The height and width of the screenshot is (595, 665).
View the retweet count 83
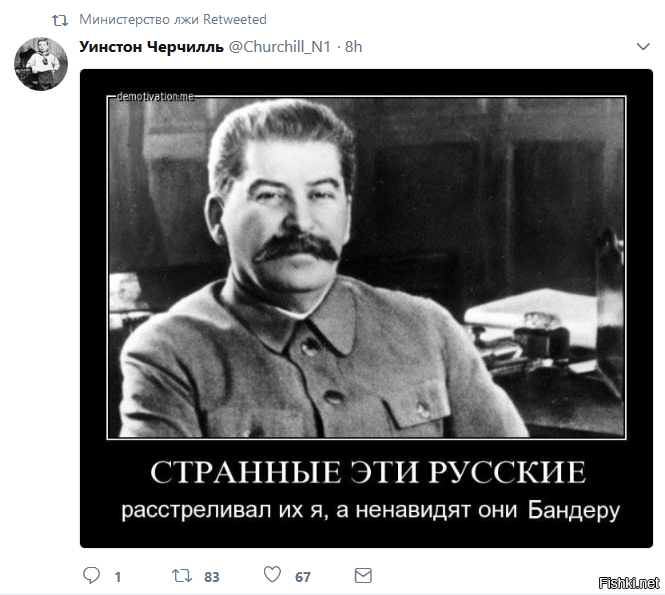tap(212, 577)
